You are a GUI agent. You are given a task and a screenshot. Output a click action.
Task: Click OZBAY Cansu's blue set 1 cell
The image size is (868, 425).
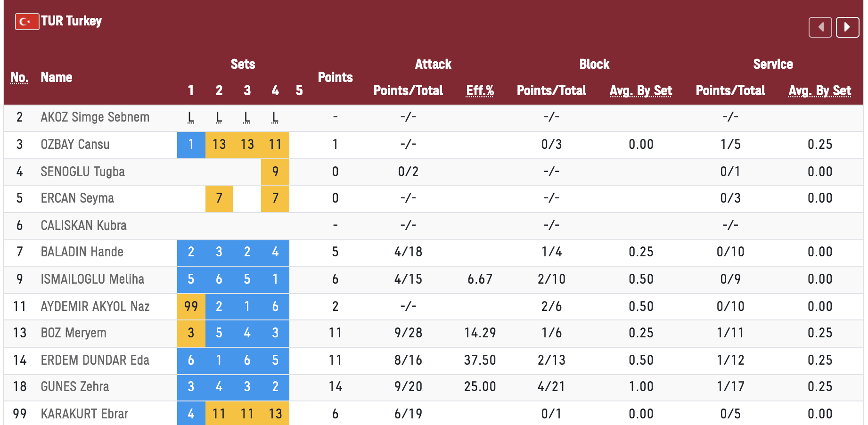[191, 145]
